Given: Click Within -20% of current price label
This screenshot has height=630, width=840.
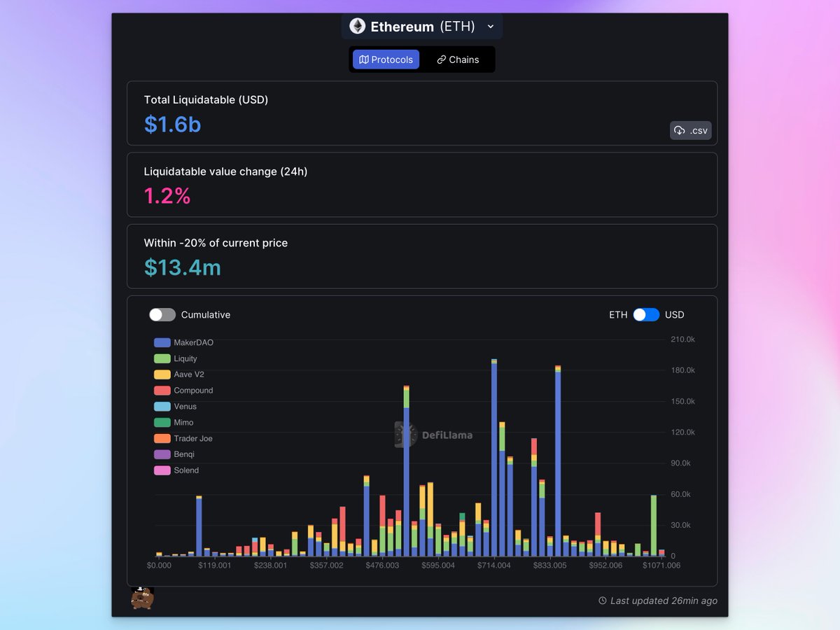Looking at the screenshot, I should 216,243.
